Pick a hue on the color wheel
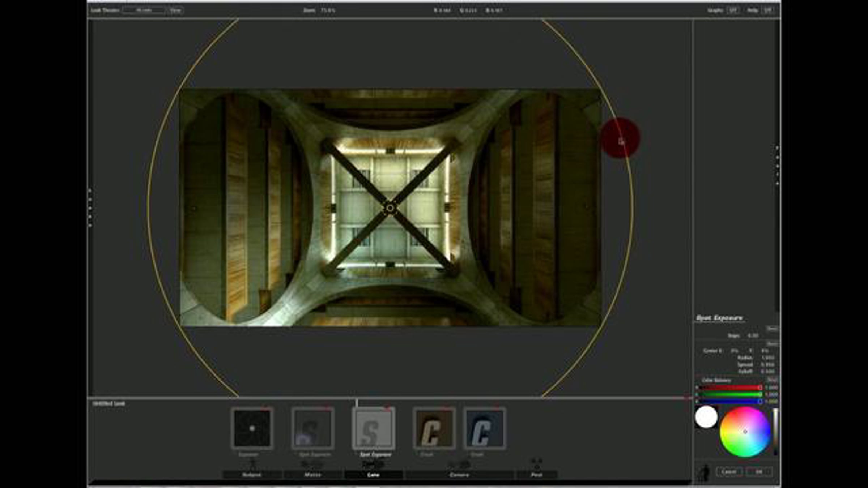The image size is (868, 488). (745, 432)
